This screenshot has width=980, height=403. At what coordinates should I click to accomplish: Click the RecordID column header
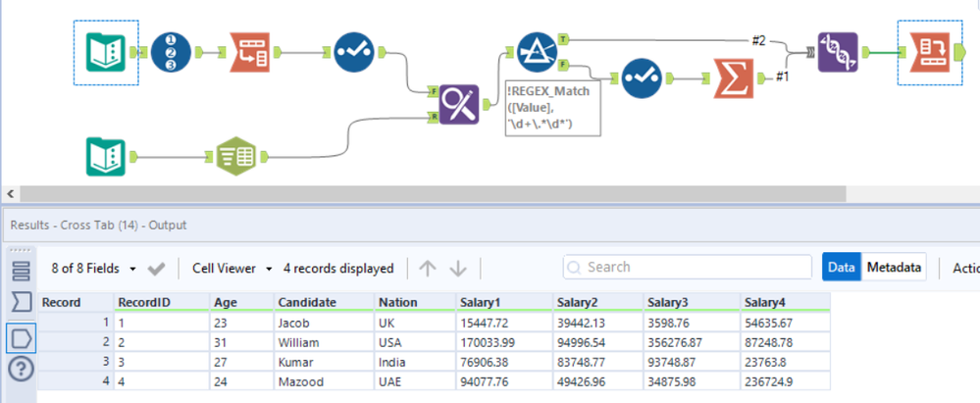(x=161, y=302)
